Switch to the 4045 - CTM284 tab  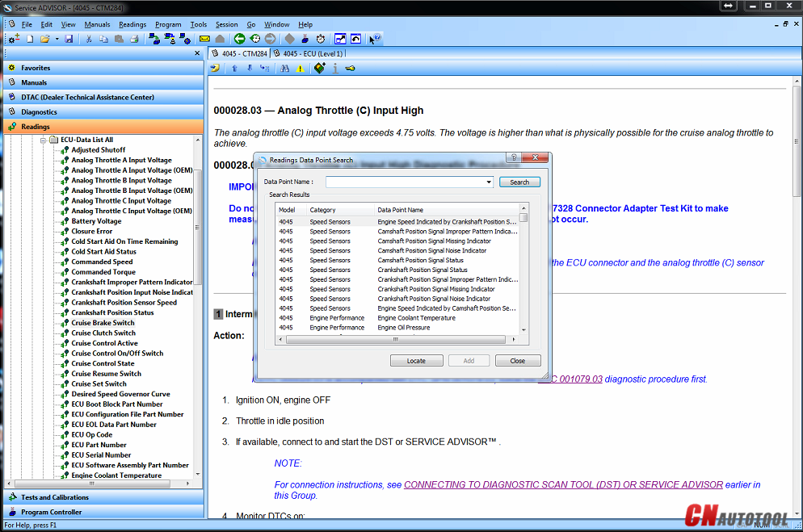[x=239, y=54]
